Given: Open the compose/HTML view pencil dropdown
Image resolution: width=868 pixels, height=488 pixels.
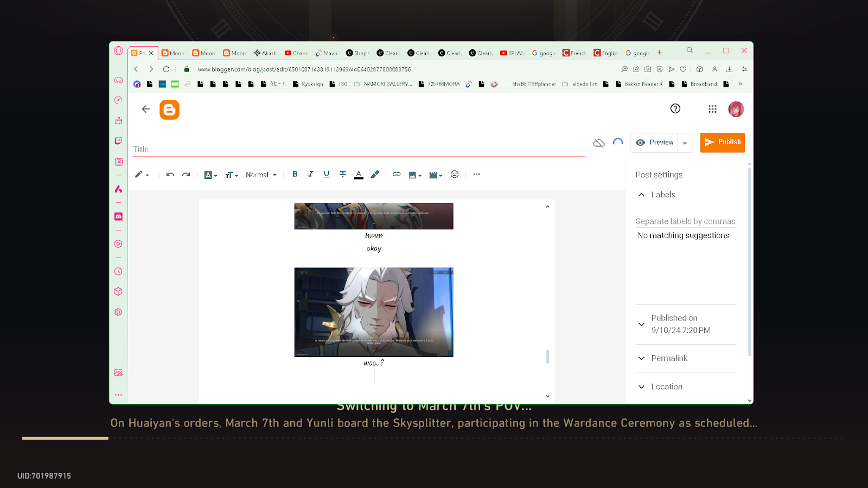Looking at the screenshot, I should [142, 175].
